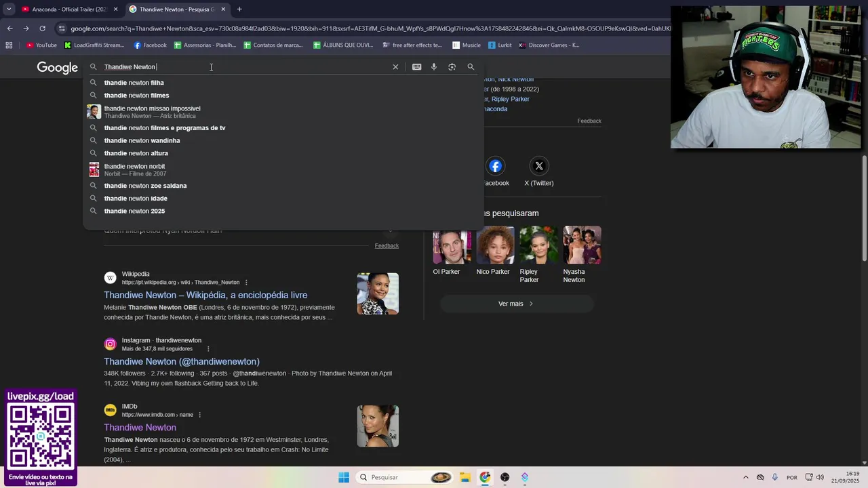The image size is (868, 488).
Task: Open the ÁLBUNS QUE OUVI bookmark
Action: [x=343, y=45]
